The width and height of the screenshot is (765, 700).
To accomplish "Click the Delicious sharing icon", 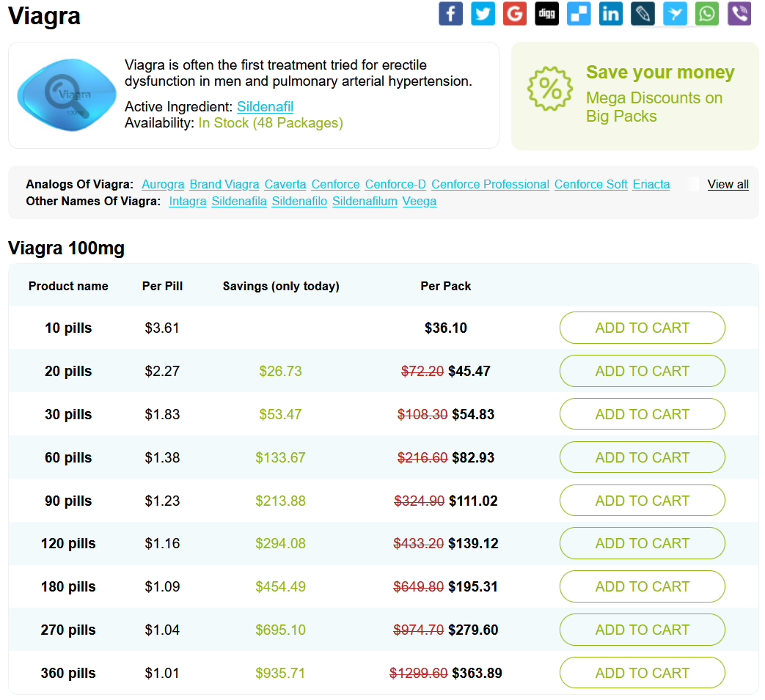I will click(x=579, y=13).
